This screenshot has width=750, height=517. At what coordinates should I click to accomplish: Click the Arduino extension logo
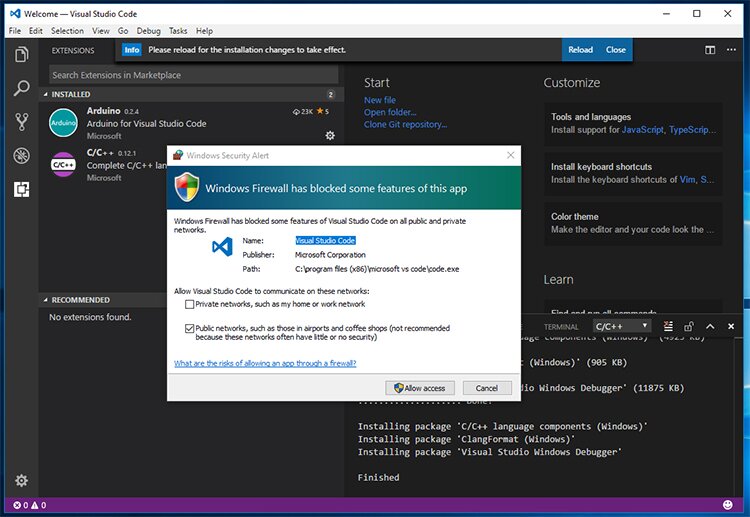(x=63, y=123)
